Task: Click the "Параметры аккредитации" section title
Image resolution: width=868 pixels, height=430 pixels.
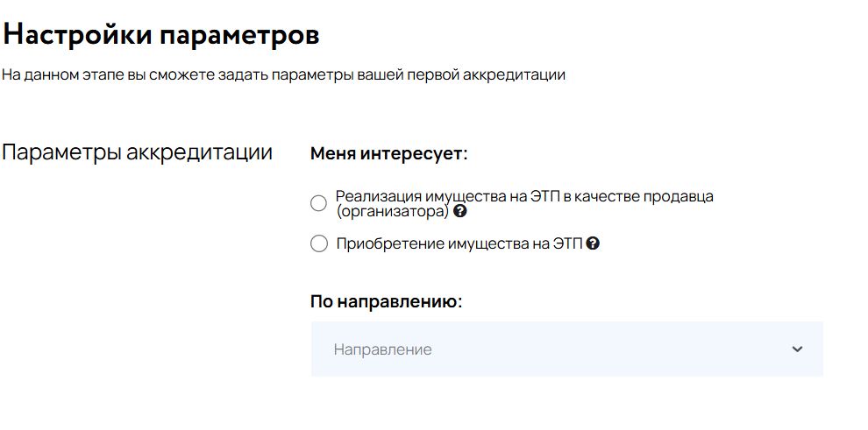Action: tap(138, 152)
